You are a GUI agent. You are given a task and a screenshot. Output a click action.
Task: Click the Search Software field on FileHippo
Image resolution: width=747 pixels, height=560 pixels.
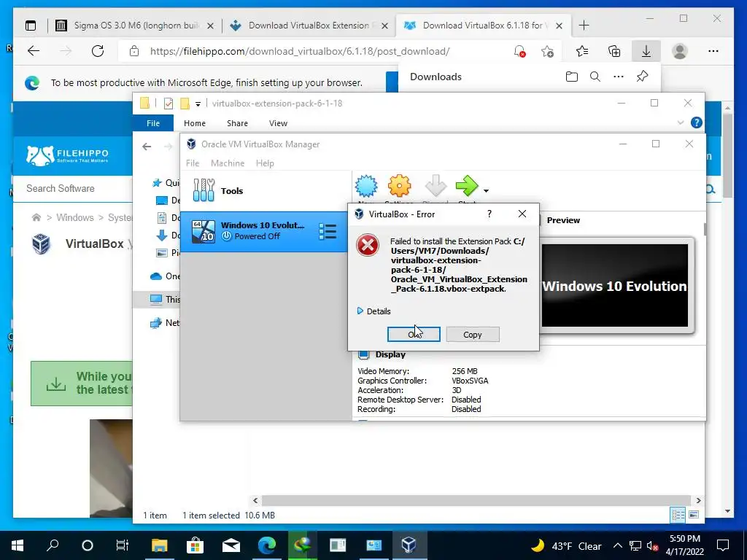71,189
